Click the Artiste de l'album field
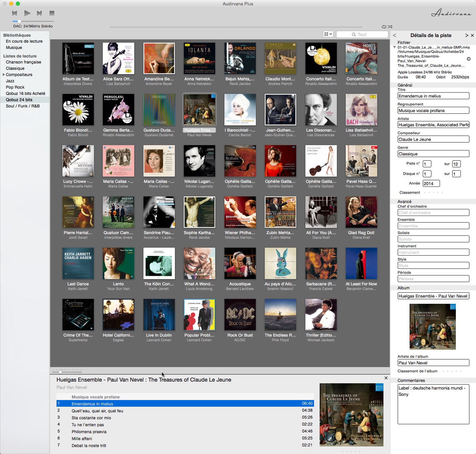The image size is (476, 454). (433, 363)
